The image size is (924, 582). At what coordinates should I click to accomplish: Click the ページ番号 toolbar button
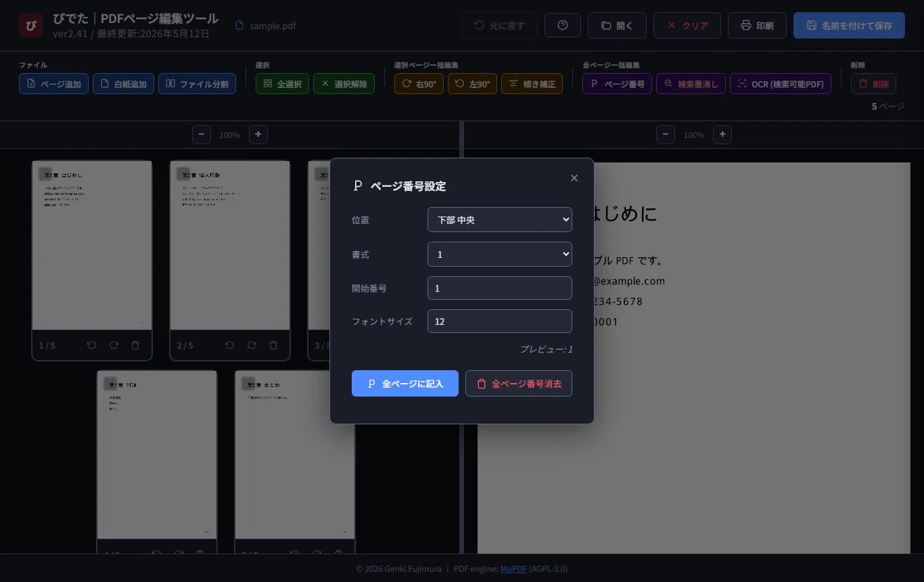pyautogui.click(x=617, y=84)
